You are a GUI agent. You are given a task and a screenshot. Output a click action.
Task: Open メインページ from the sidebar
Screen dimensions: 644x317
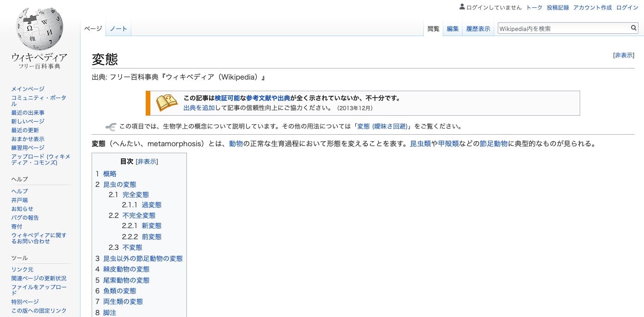(x=28, y=89)
